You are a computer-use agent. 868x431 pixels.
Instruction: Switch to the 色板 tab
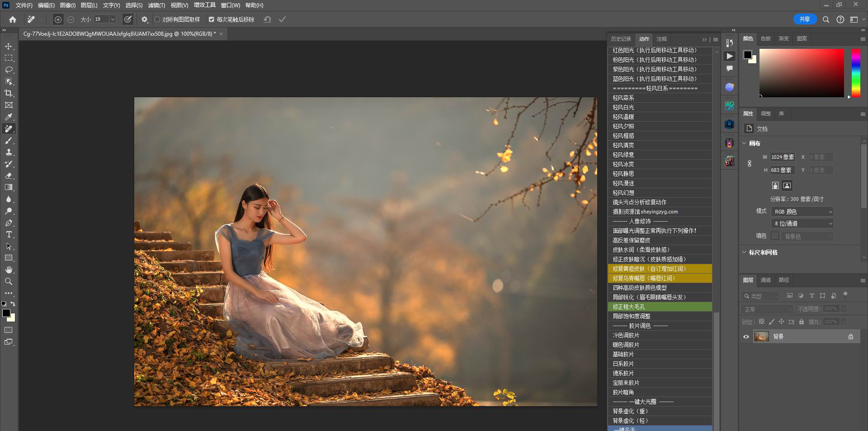click(765, 38)
